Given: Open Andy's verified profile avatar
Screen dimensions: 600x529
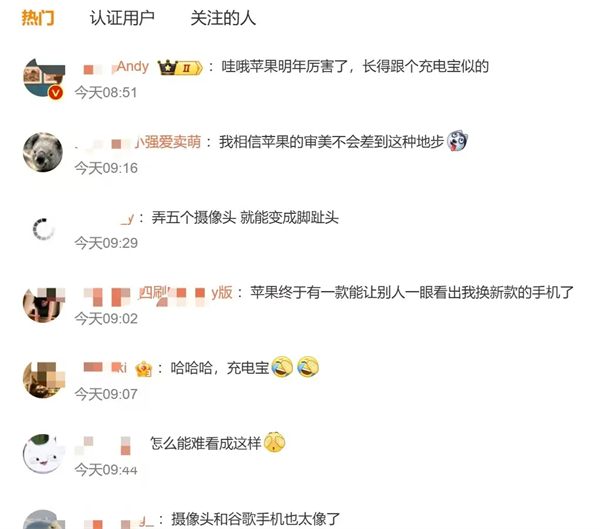Looking at the screenshot, I should [43, 78].
